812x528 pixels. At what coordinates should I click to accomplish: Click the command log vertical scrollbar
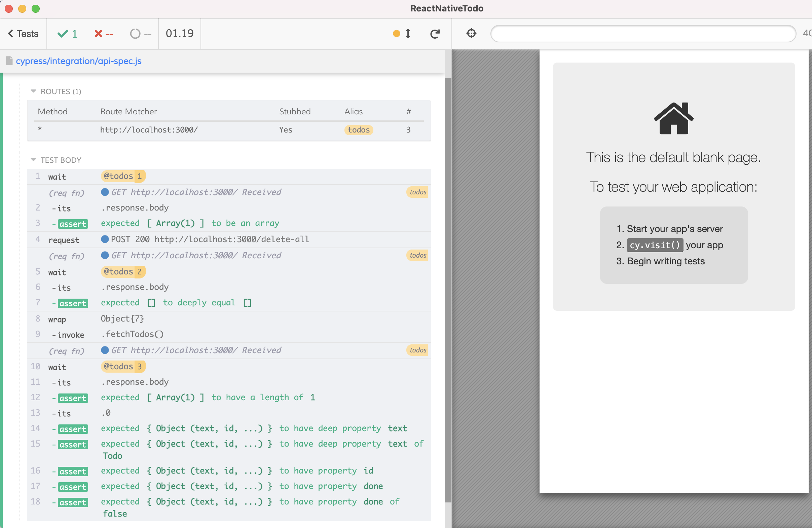448,290
